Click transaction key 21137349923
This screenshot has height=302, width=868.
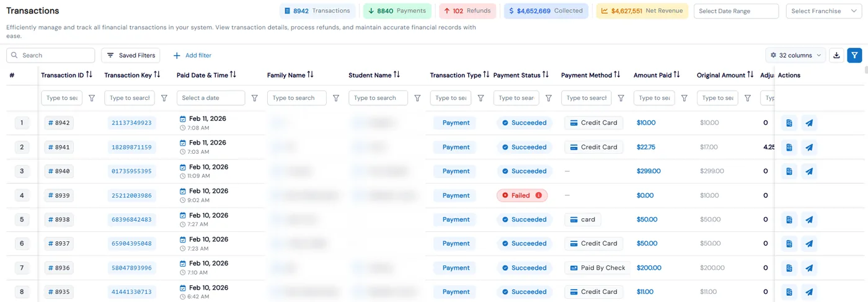pyautogui.click(x=131, y=123)
